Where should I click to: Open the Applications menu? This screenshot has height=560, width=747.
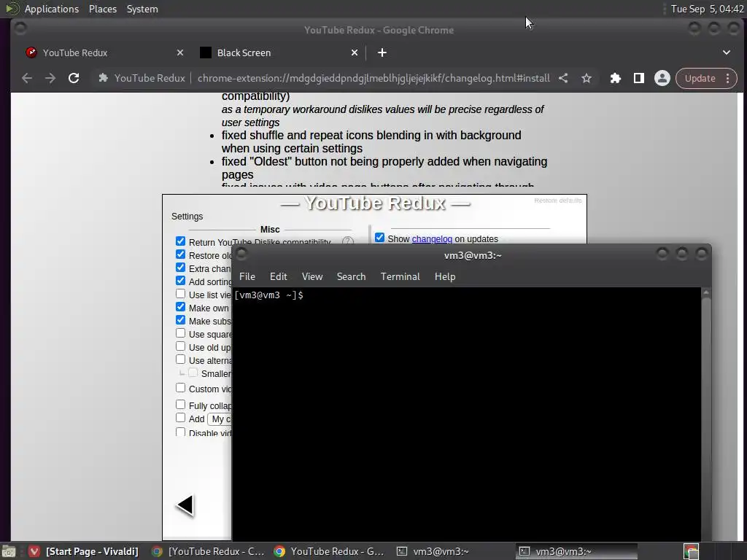pos(52,9)
